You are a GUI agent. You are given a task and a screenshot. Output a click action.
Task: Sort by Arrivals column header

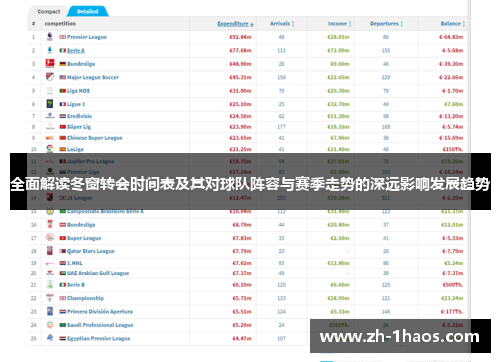282,24
